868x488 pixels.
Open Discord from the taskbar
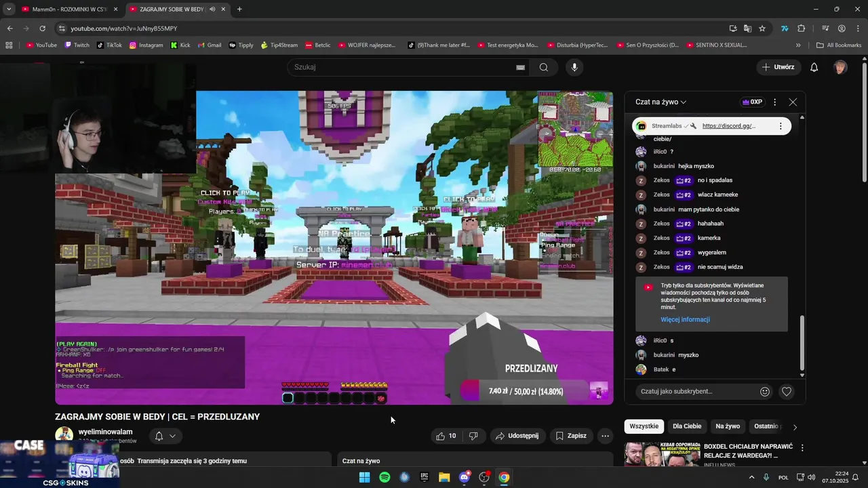tap(465, 477)
